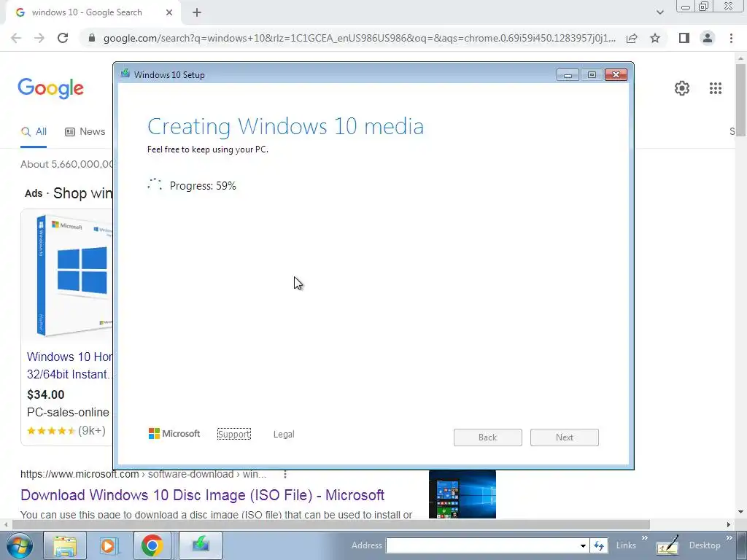747x560 pixels.
Task: Open the Windows Start menu orb
Action: click(20, 545)
